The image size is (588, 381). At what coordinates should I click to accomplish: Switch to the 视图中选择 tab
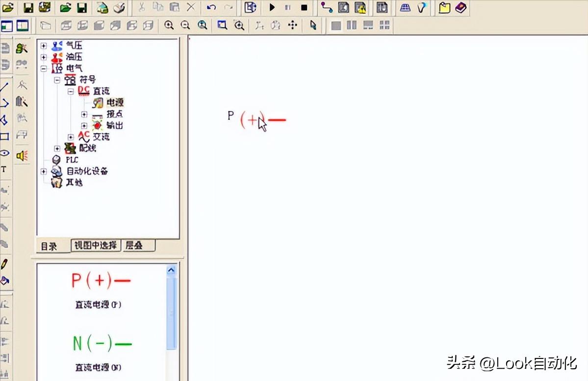[95, 245]
